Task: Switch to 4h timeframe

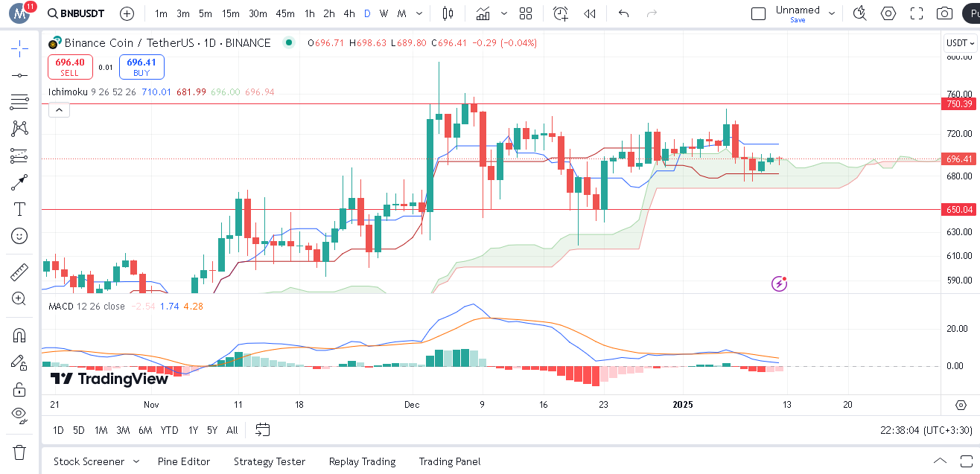Action: pyautogui.click(x=349, y=13)
